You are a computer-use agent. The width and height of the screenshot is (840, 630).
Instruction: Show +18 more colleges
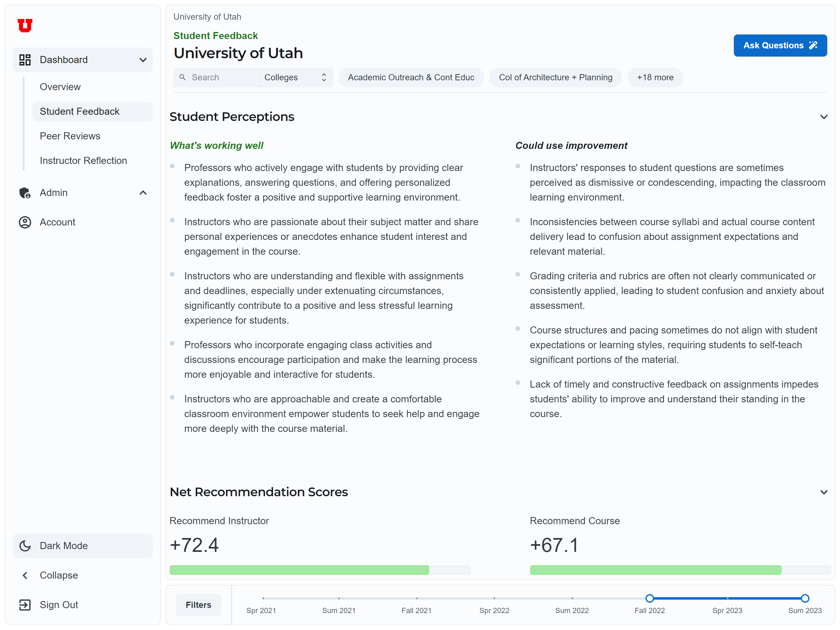point(655,77)
